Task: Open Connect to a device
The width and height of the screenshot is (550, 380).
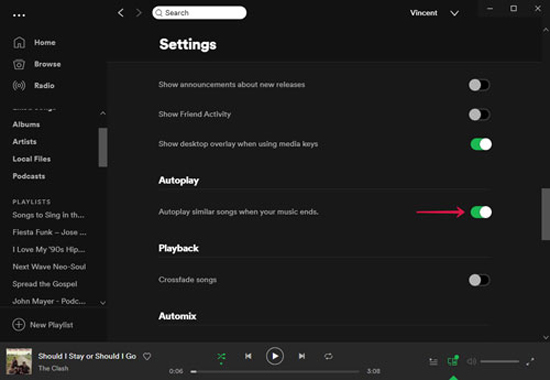Action: (452, 361)
